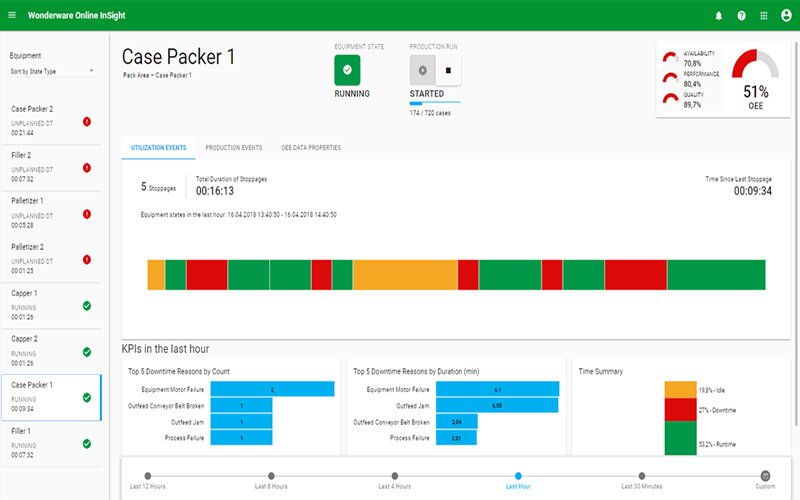Click Outfeed Jam duration bar showing 6,05
Image resolution: width=800 pixels, height=500 pixels.
[497, 406]
